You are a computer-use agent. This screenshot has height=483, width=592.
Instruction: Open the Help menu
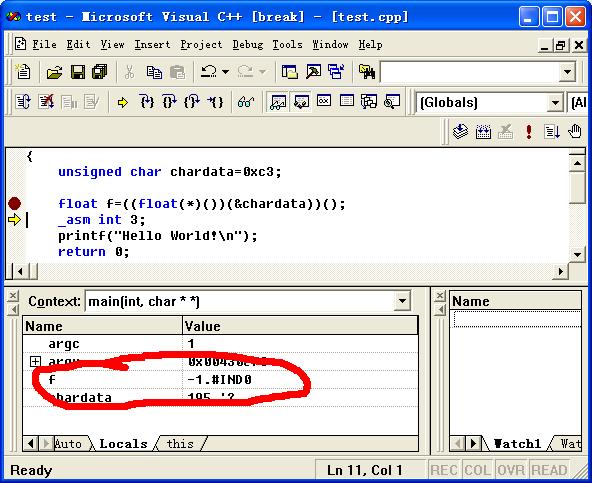click(x=370, y=45)
